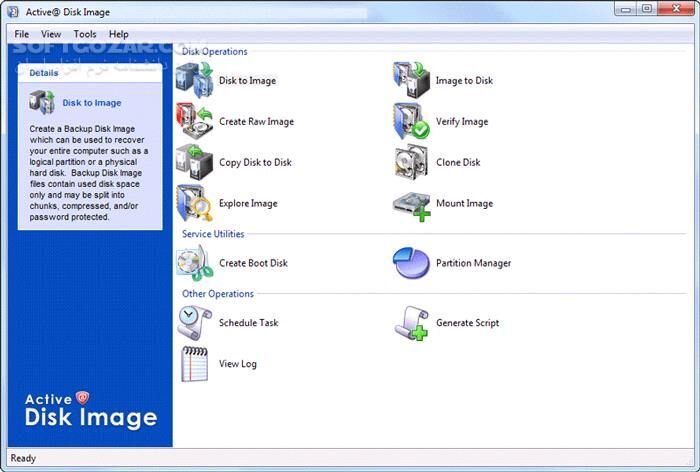Click the Details panel header
This screenshot has width=700, height=472.
point(44,73)
